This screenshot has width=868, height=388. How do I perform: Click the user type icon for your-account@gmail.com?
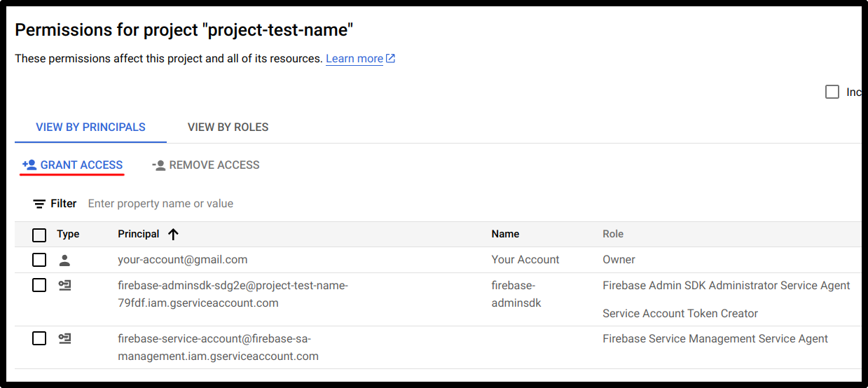click(64, 260)
